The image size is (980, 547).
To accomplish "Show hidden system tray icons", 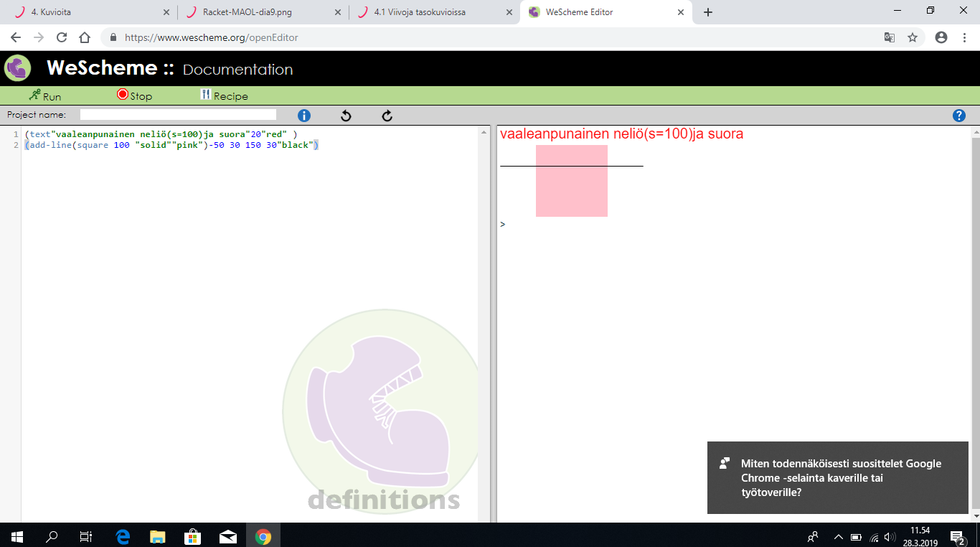I will point(838,536).
